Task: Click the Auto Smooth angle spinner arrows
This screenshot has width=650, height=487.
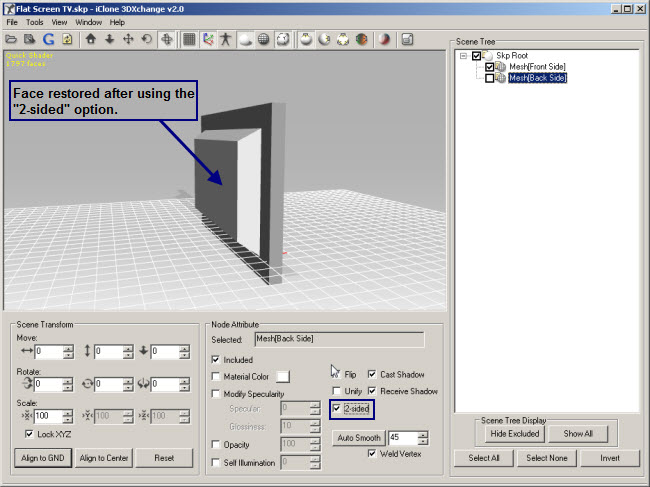Action: pyautogui.click(x=423, y=438)
